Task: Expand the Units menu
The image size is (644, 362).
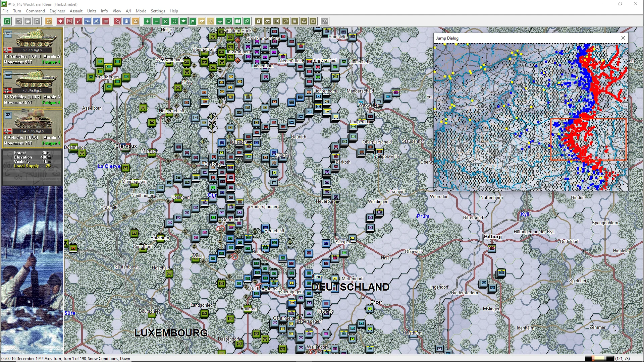Action: click(x=92, y=11)
